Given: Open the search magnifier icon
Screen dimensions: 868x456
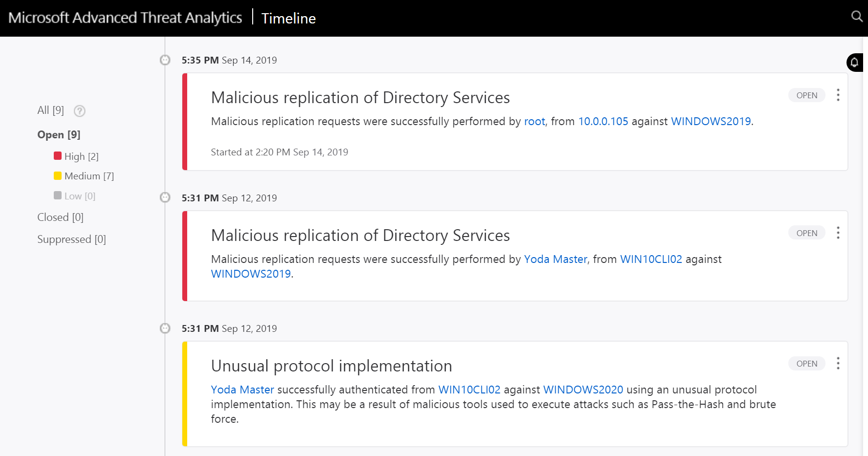Looking at the screenshot, I should pyautogui.click(x=857, y=17).
